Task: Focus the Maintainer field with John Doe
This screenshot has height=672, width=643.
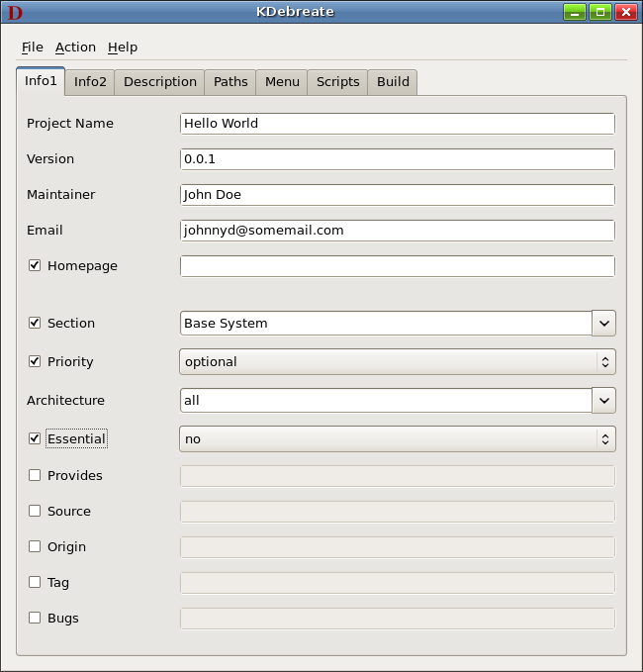Action: (398, 195)
